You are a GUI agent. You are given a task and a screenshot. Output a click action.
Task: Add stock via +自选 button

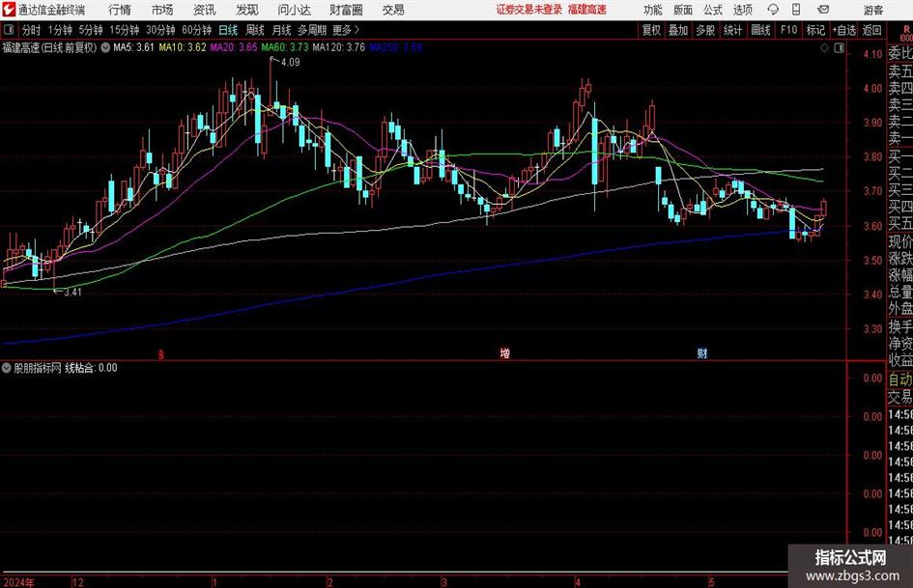(843, 30)
